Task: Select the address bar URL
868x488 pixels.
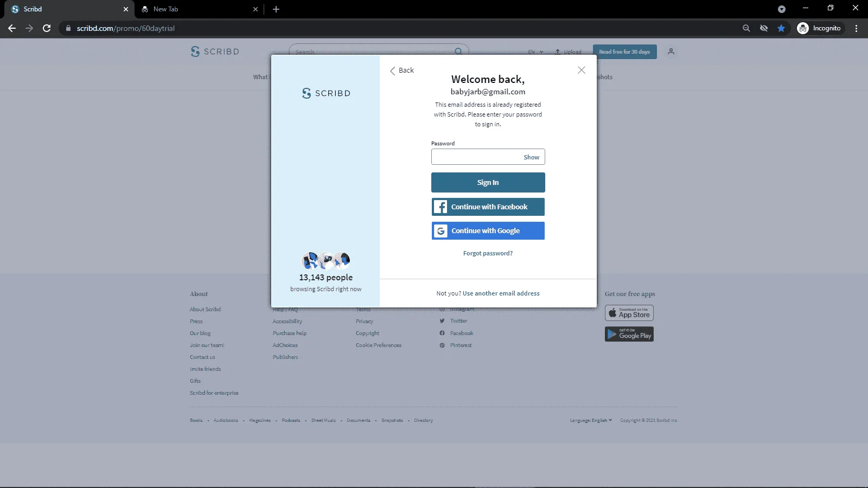Action: tap(126, 28)
